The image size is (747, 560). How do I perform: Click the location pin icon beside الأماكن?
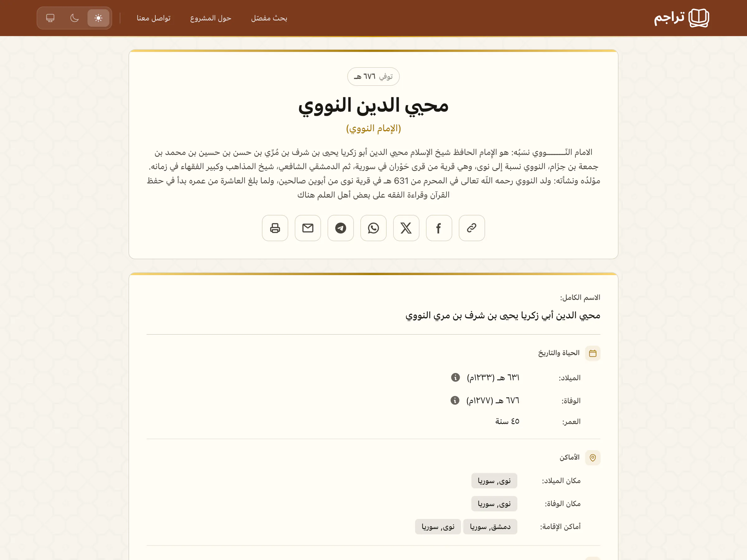pos(593,458)
